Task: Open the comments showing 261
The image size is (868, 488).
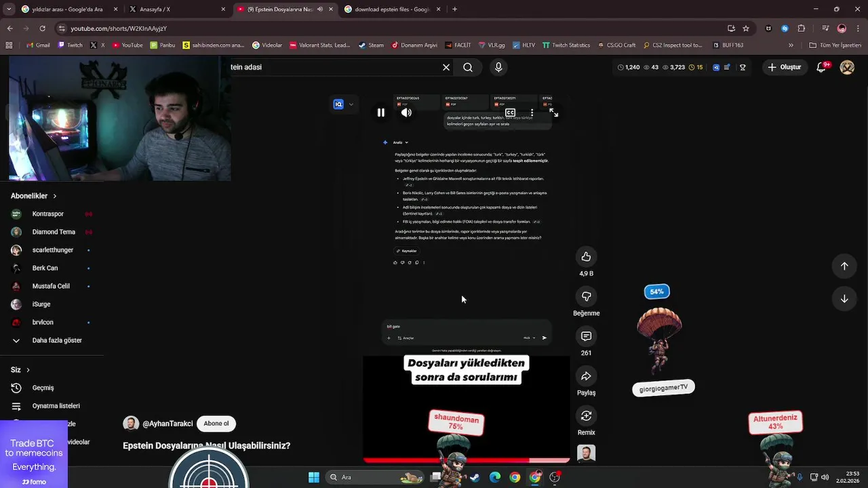Action: (586, 336)
